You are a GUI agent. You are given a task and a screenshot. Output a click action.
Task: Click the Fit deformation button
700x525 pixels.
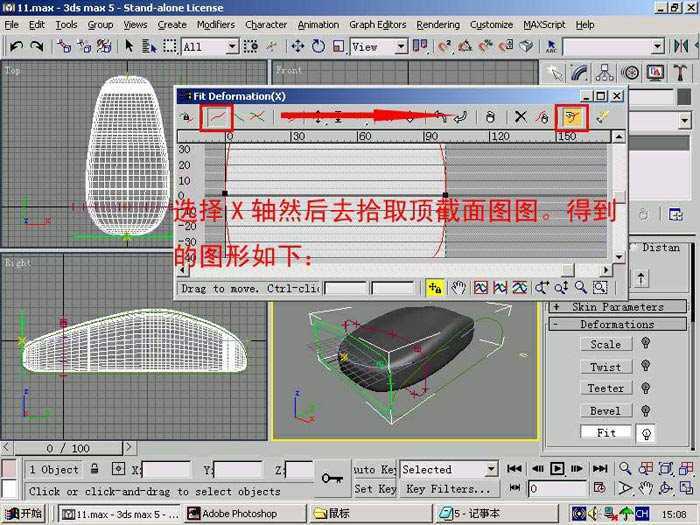click(x=606, y=433)
